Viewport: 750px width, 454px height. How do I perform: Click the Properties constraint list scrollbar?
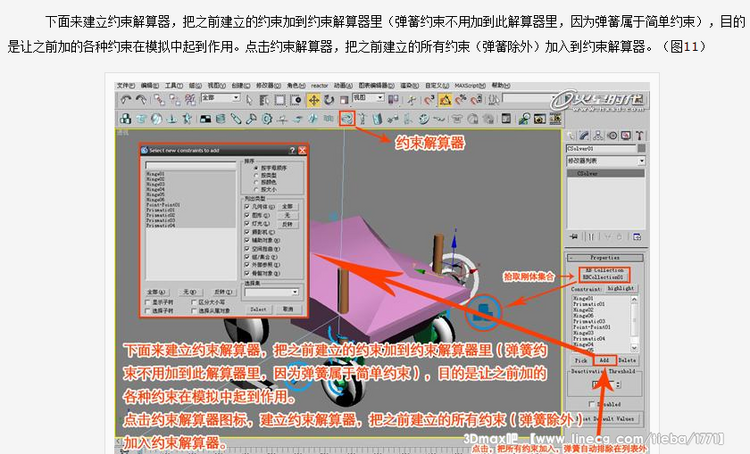(x=634, y=323)
